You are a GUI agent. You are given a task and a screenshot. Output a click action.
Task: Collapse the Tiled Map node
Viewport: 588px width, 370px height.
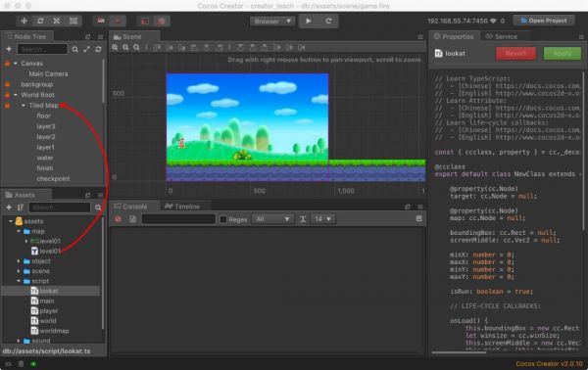(x=24, y=106)
